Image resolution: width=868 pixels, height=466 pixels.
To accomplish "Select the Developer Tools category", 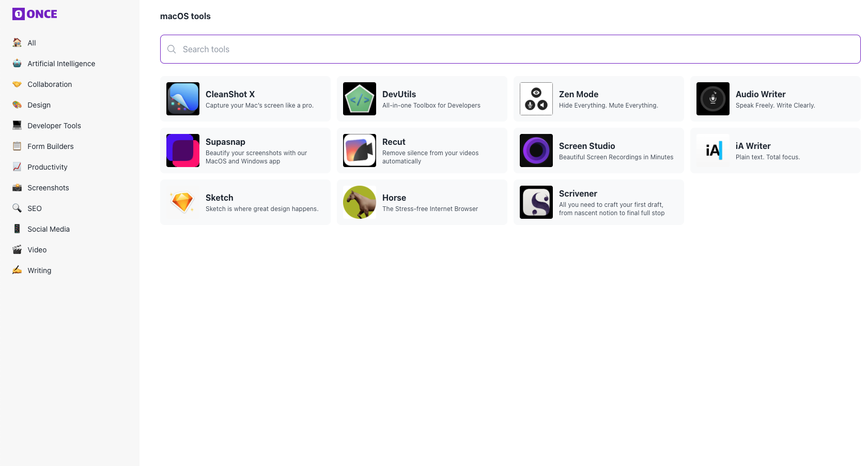I will click(x=54, y=126).
